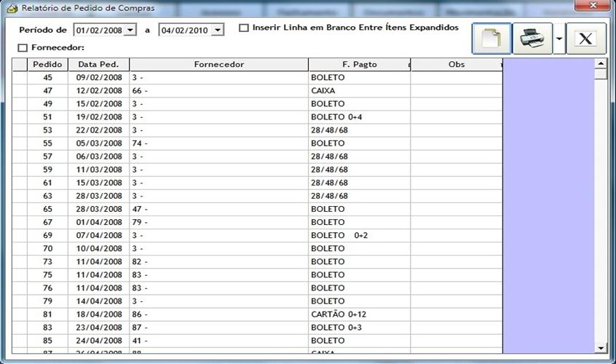Click BOLETO 0+3 payment cell
The width and height of the screenshot is (616, 364).
point(360,328)
